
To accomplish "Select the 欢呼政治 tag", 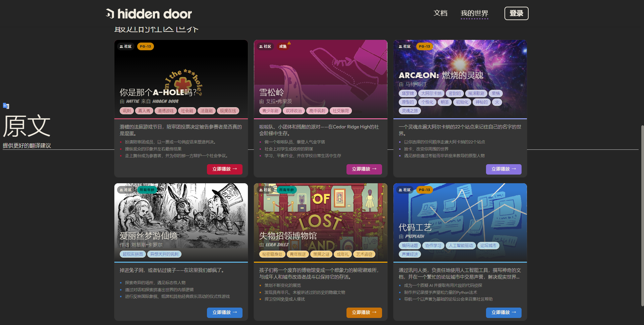I will tap(294, 111).
